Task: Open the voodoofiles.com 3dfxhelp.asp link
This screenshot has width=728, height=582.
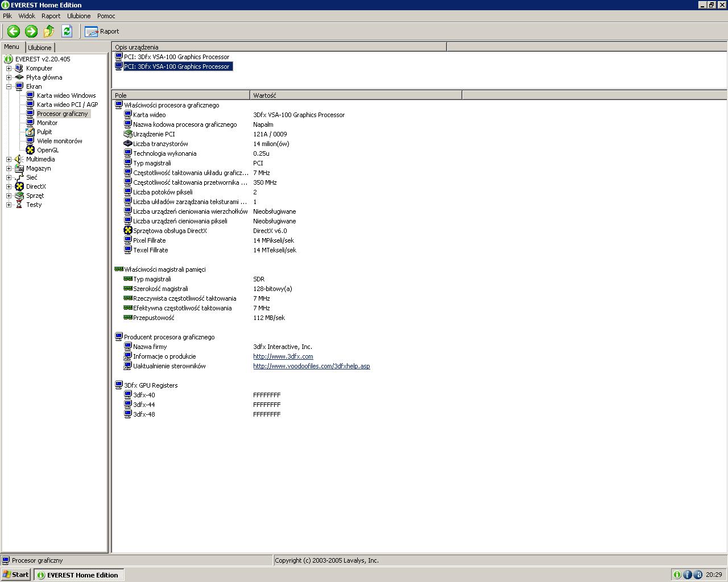Action: 312,366
